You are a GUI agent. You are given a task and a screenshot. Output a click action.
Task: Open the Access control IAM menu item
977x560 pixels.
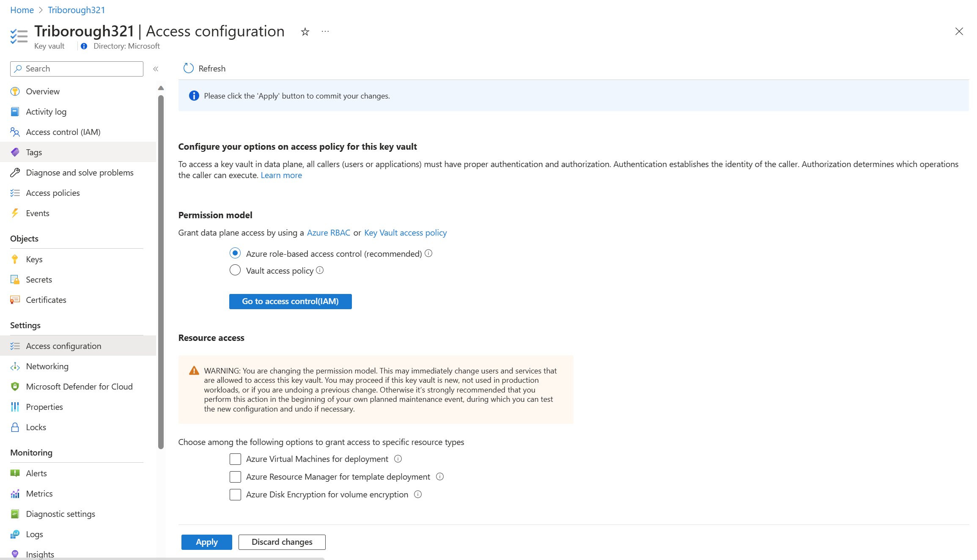(x=63, y=132)
